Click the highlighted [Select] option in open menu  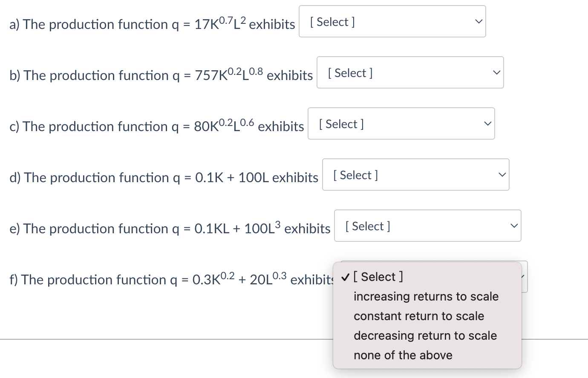pyautogui.click(x=378, y=277)
